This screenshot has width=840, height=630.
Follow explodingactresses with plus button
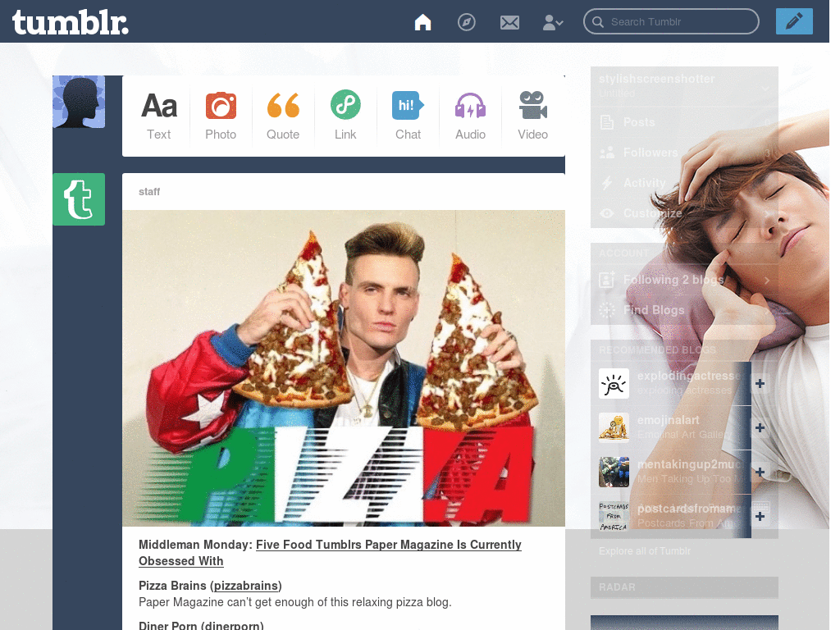760,384
